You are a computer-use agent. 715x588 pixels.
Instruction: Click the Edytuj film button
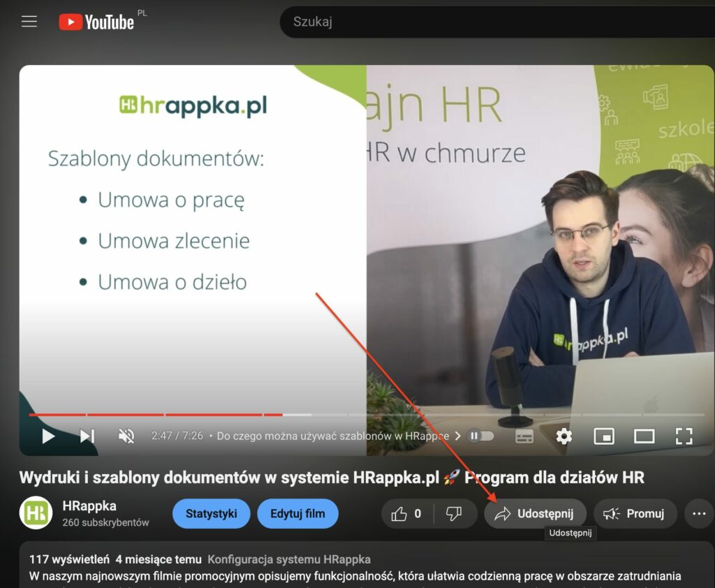pyautogui.click(x=297, y=514)
